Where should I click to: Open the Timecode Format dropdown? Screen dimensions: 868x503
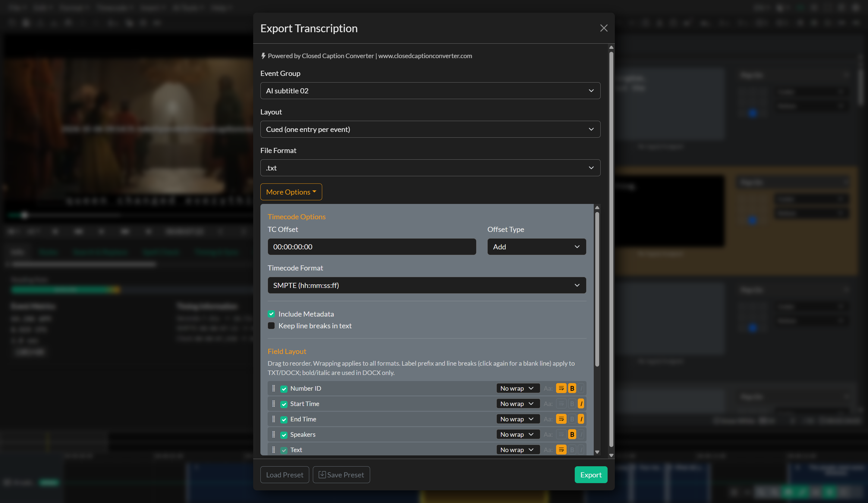[427, 286]
